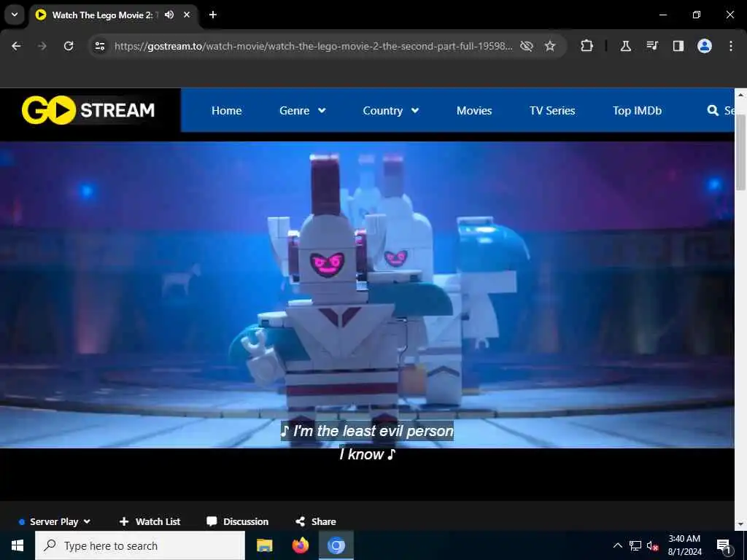747x560 pixels.
Task: Click the gostream.to URL address field
Action: (313, 46)
